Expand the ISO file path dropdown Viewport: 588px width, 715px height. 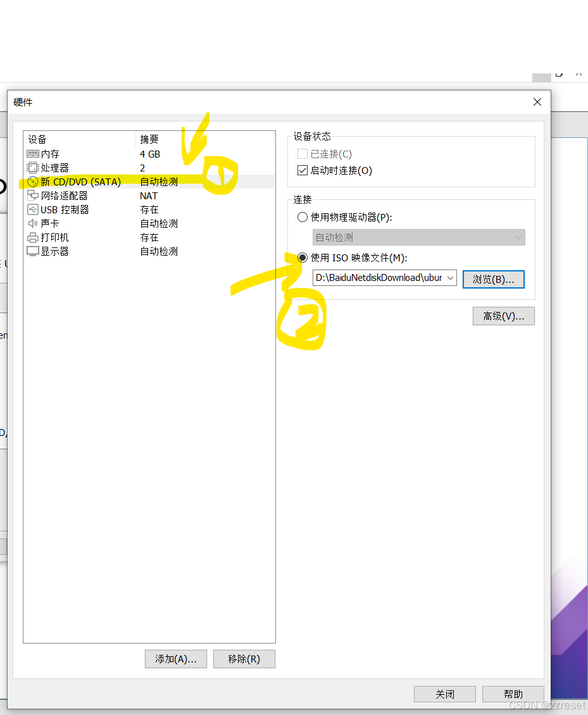pyautogui.click(x=451, y=278)
